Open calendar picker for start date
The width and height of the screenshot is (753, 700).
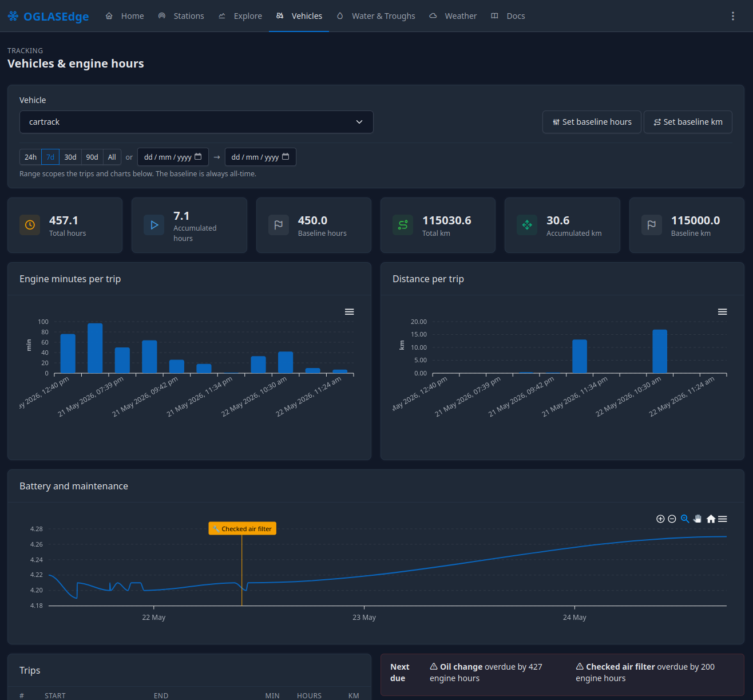point(198,157)
